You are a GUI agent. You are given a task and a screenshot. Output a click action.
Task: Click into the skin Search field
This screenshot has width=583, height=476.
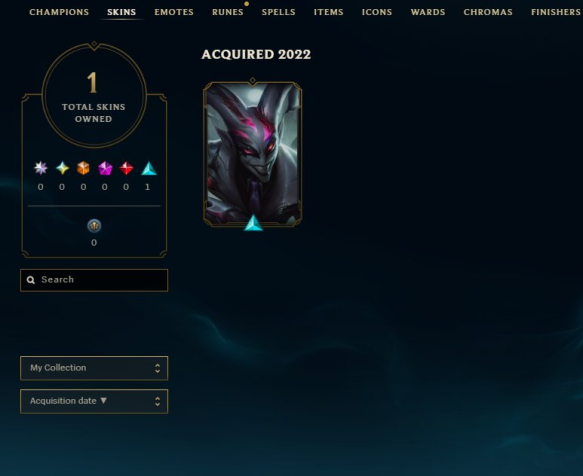click(94, 280)
